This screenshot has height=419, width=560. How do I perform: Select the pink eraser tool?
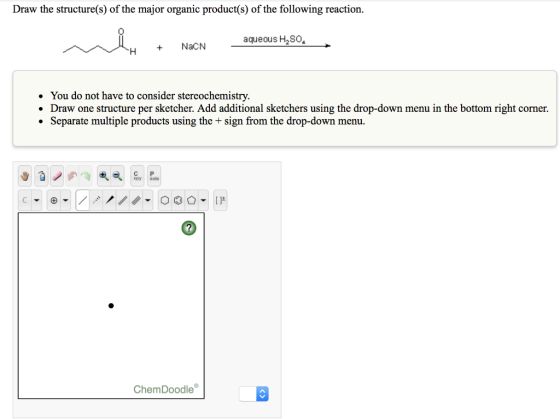tap(57, 176)
